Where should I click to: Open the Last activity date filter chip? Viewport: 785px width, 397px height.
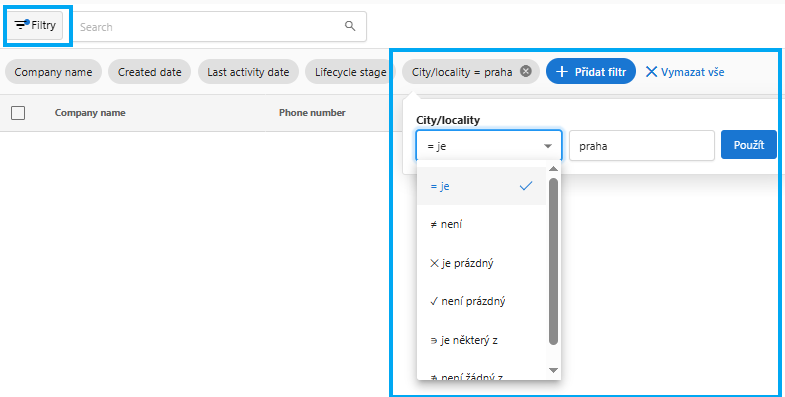coord(248,72)
